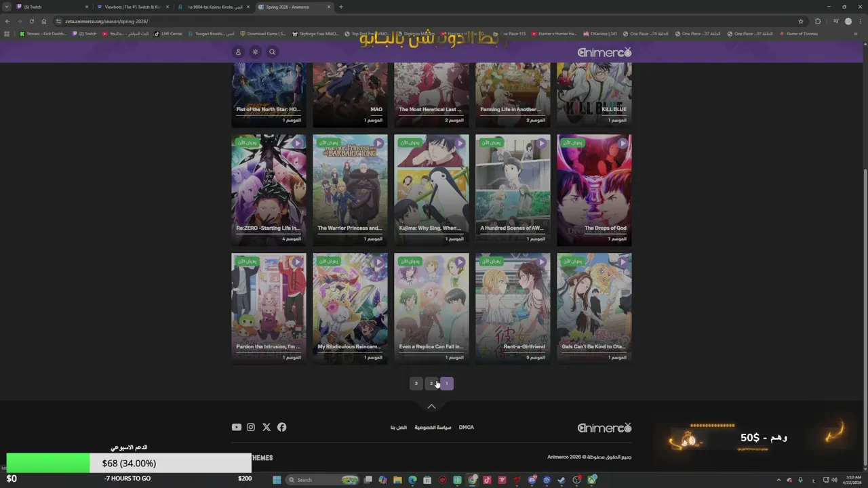
Task: Play icon on the Kujima card
Action: [460, 143]
